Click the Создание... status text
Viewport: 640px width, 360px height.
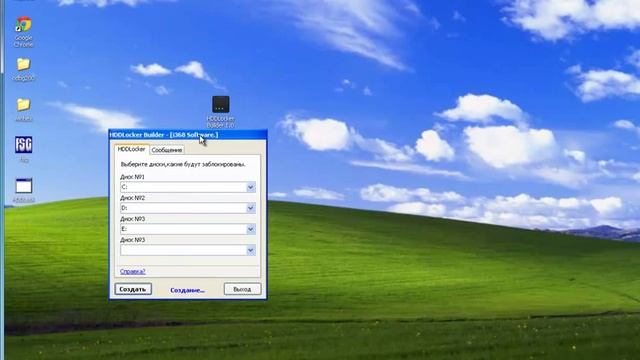pyautogui.click(x=187, y=290)
